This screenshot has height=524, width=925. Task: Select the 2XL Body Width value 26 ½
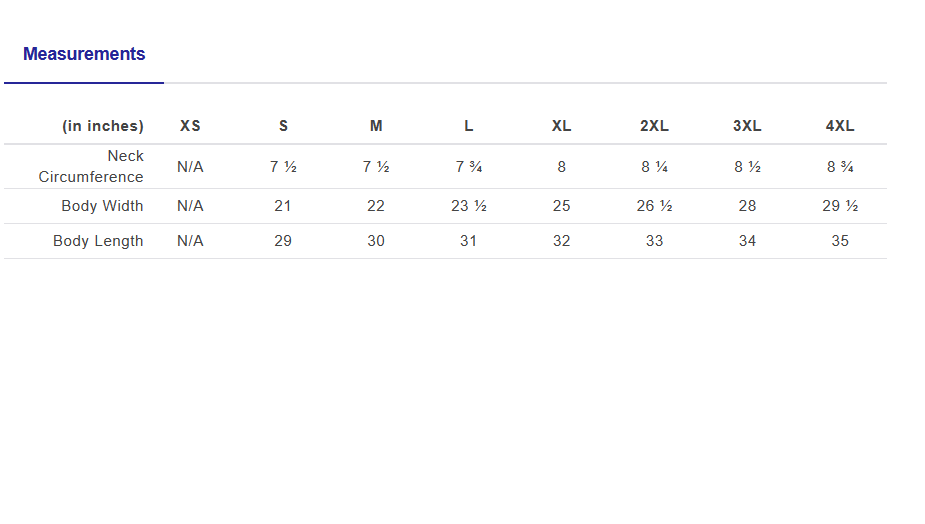click(x=654, y=206)
